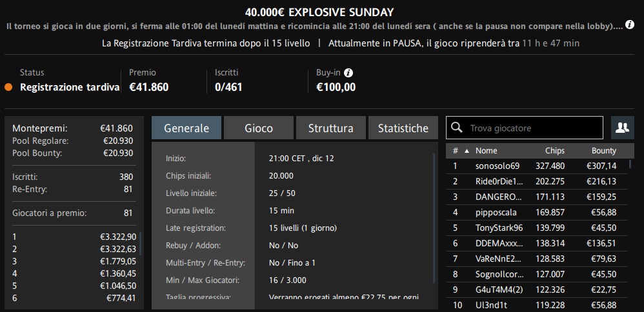Click the Pool Bounty label

point(38,153)
